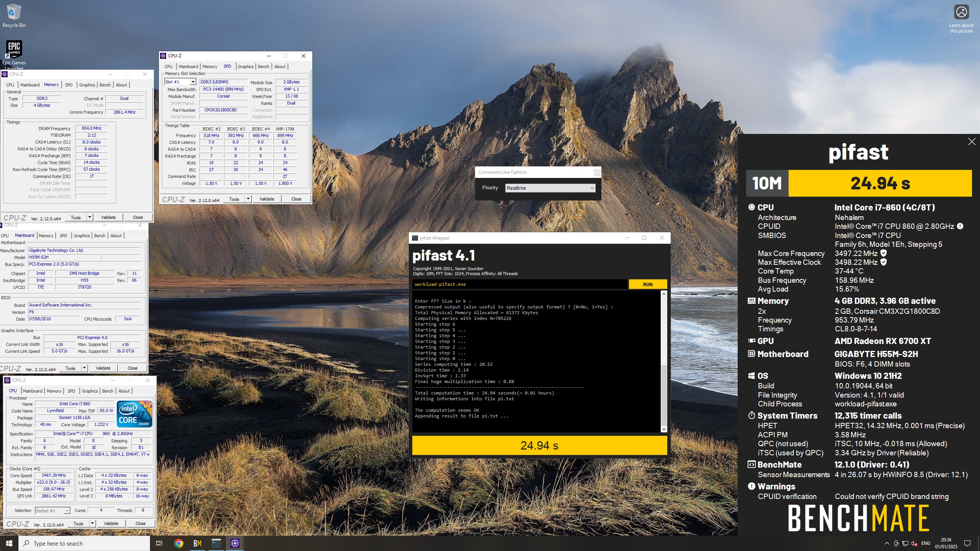
Task: Open About tab in CPU-Z Memory window
Action: point(121,85)
